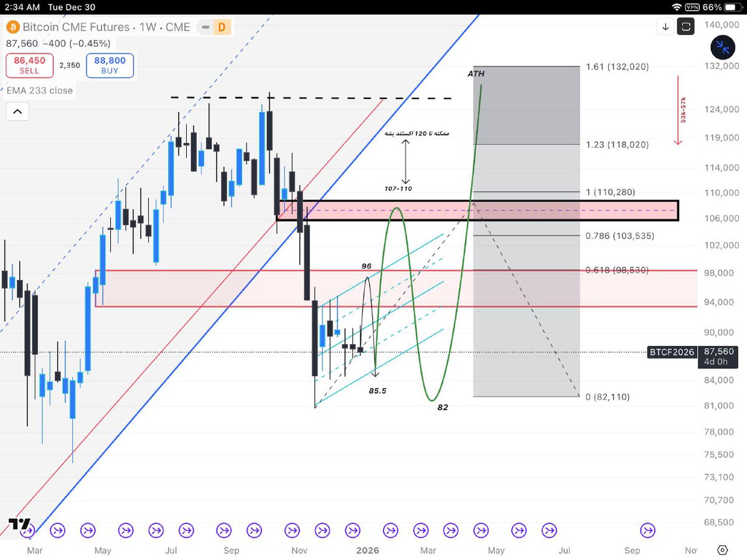Tap the 102,000 price axis label
The height and width of the screenshot is (560, 747).
coord(721,245)
